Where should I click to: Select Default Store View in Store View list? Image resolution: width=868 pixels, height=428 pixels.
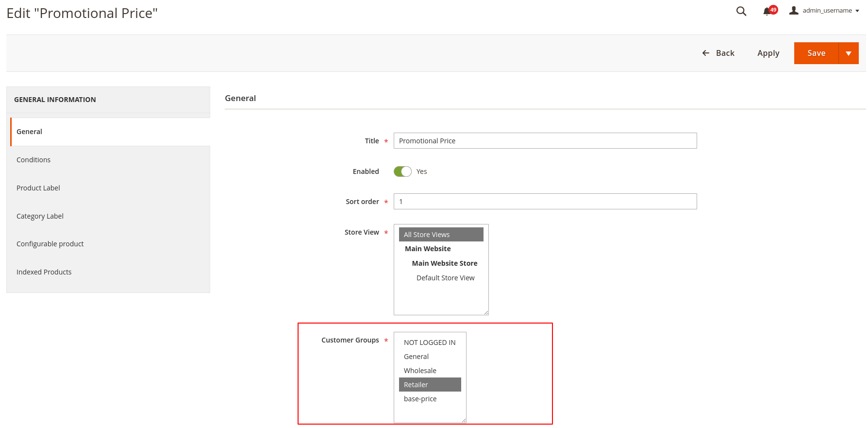click(445, 278)
